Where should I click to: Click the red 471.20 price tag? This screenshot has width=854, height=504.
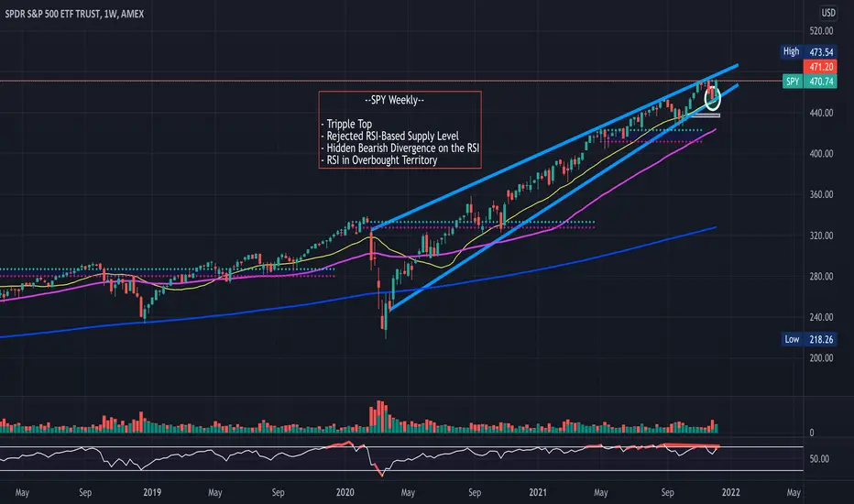[x=820, y=67]
